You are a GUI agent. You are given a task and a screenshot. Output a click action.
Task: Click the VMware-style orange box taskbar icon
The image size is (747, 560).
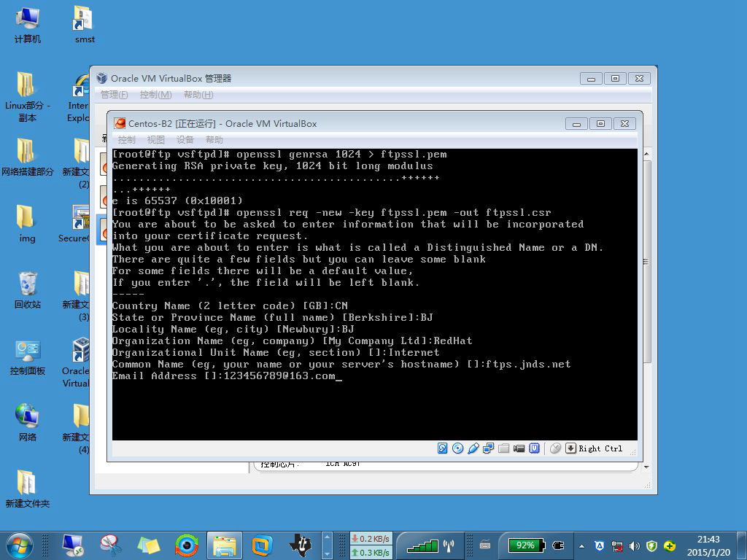coord(262,545)
